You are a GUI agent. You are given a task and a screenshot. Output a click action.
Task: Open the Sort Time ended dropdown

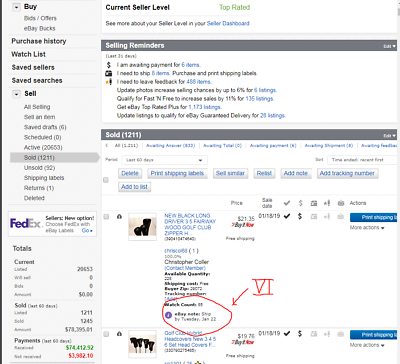pos(362,160)
